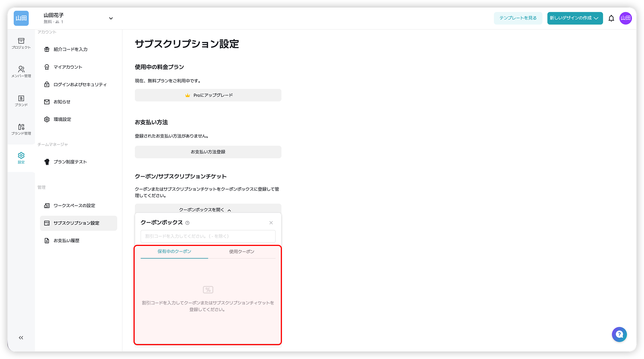Click the 割引コード input field

pos(208,236)
